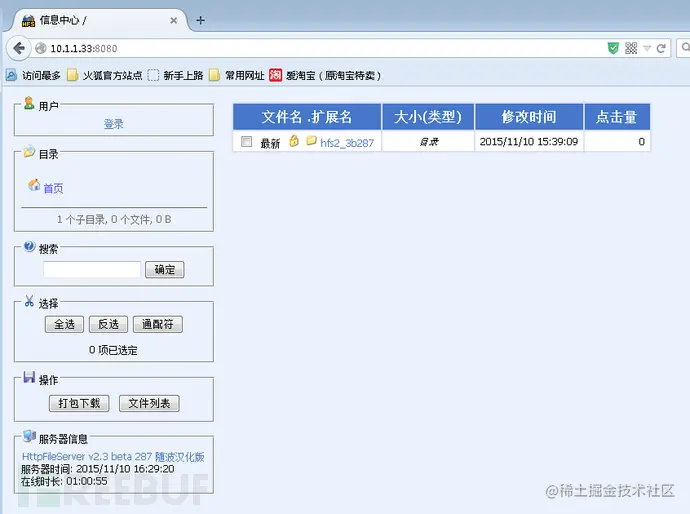Click the server icon beside 服务器信息
This screenshot has width=690, height=514.
(x=29, y=436)
